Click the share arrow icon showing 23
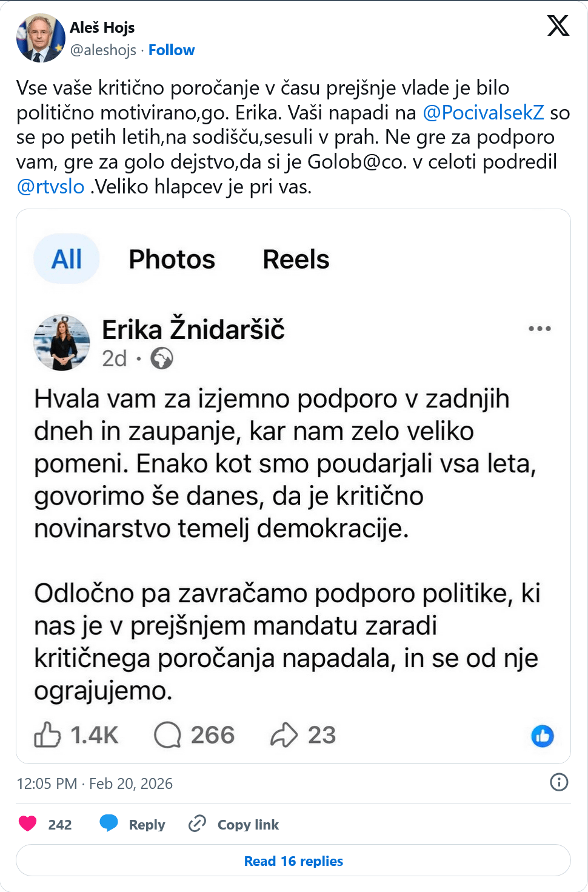This screenshot has width=588, height=892. (x=284, y=735)
